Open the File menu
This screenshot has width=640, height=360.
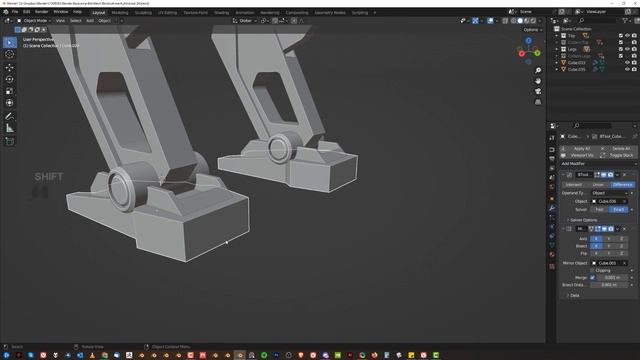[x=15, y=12]
